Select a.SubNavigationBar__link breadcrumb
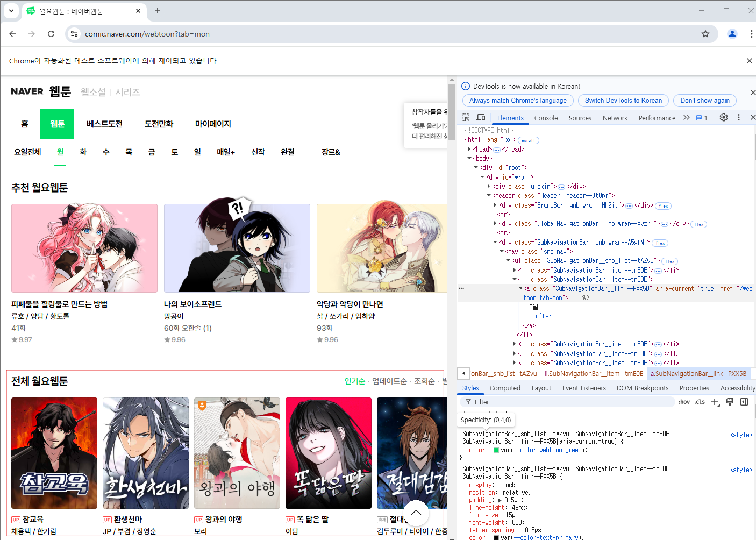Image resolution: width=756 pixels, height=540 pixels. [698, 373]
